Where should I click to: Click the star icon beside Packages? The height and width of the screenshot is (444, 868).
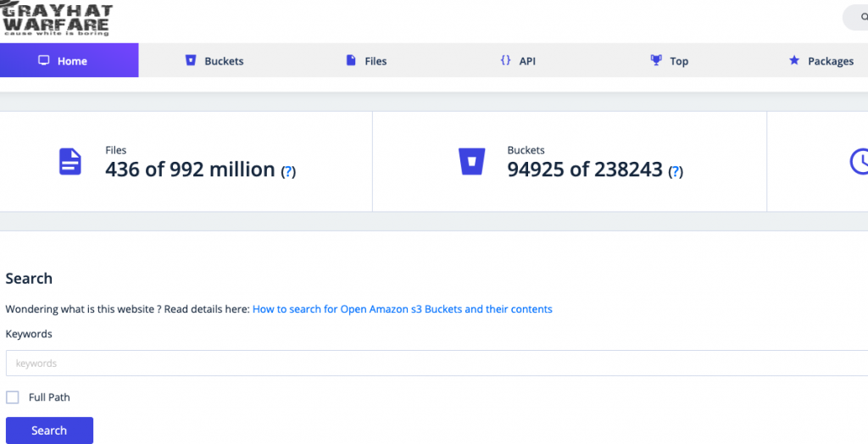[x=794, y=60]
